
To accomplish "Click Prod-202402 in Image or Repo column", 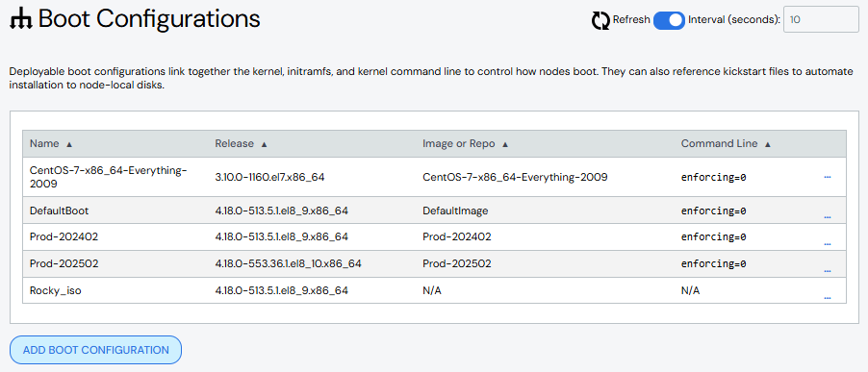I will click(x=457, y=237).
